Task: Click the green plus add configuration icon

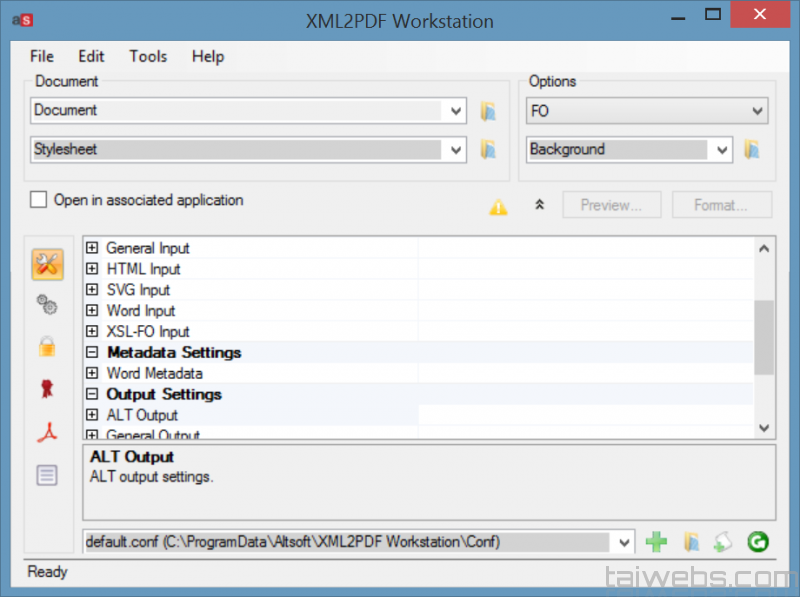Action: tap(656, 542)
